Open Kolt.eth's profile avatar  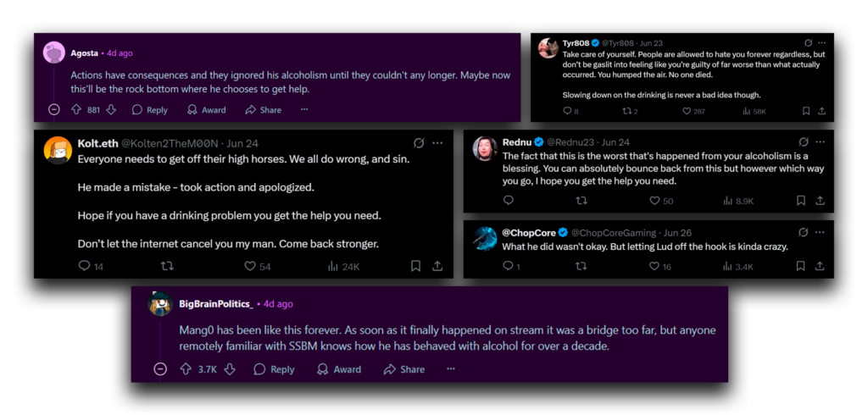point(57,150)
